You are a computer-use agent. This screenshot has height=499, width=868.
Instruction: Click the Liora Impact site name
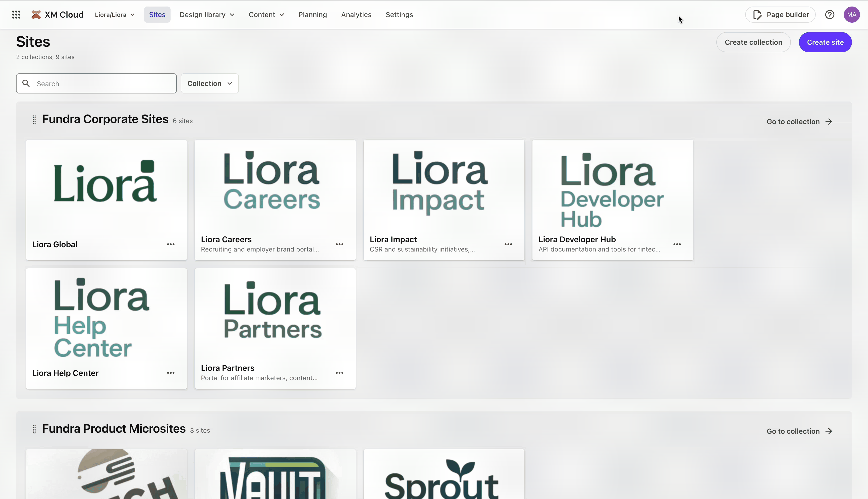(x=393, y=239)
